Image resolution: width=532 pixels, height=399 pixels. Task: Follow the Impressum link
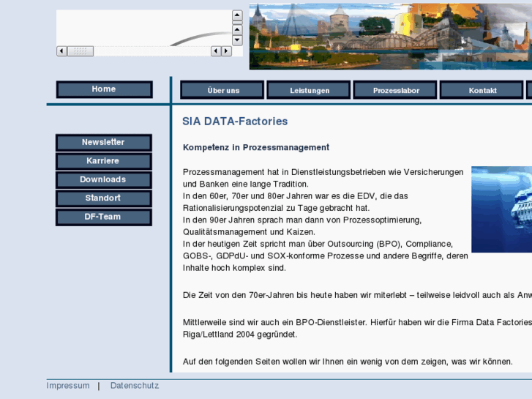[68, 386]
